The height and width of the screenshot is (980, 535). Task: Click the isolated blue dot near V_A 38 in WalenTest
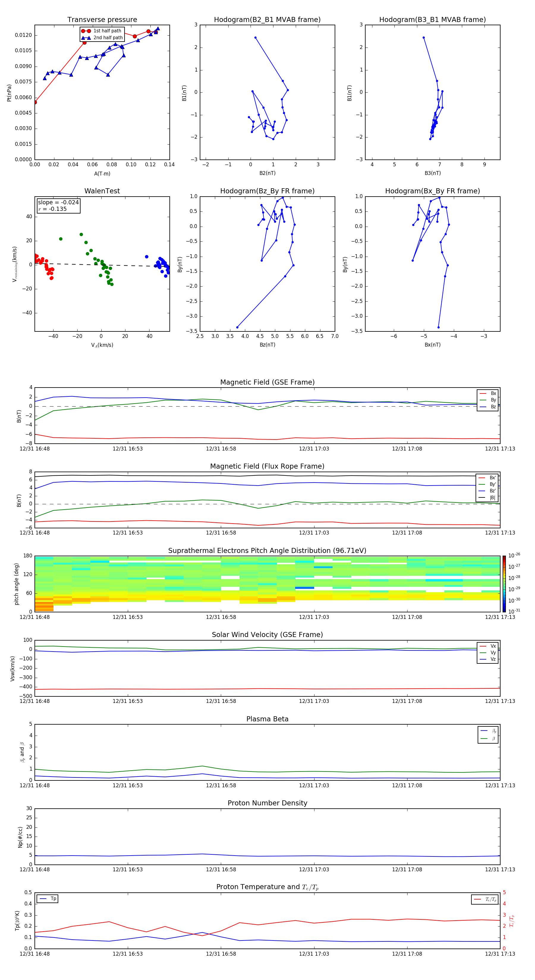[147, 257]
